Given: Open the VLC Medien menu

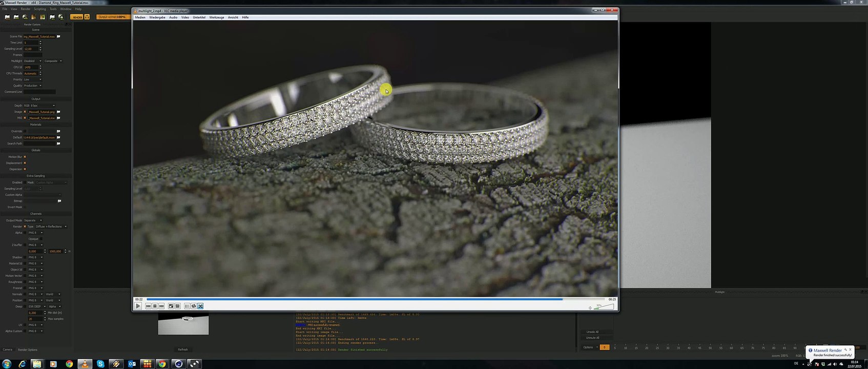Looking at the screenshot, I should tap(140, 17).
